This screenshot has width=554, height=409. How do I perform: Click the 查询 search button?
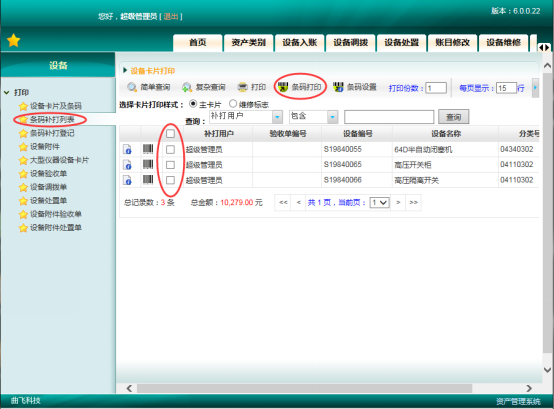pos(454,117)
